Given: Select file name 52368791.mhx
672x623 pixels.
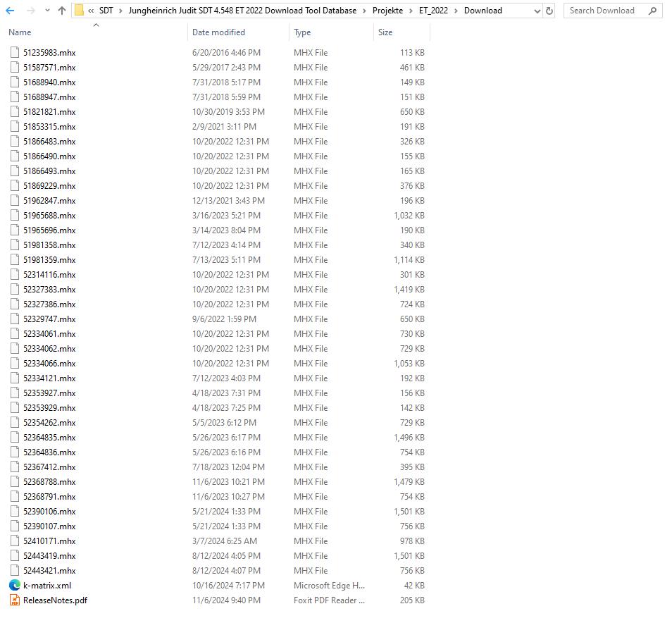Looking at the screenshot, I should [x=49, y=497].
